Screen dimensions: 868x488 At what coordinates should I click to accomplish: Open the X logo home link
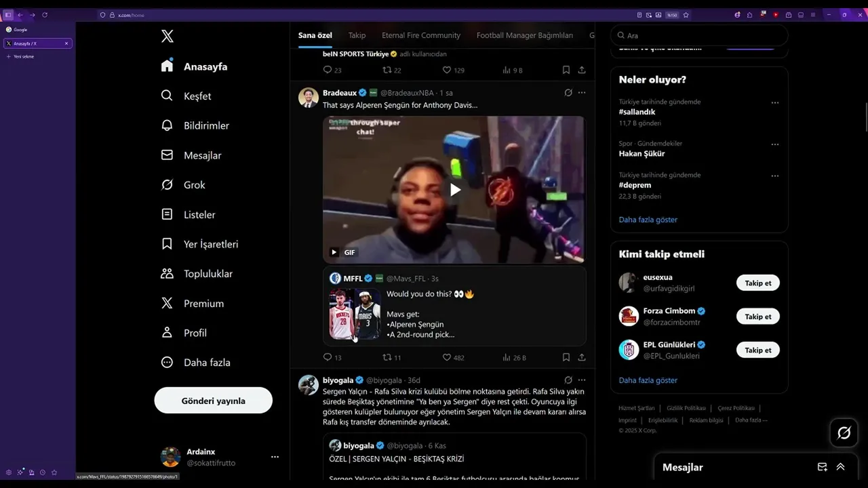click(167, 37)
